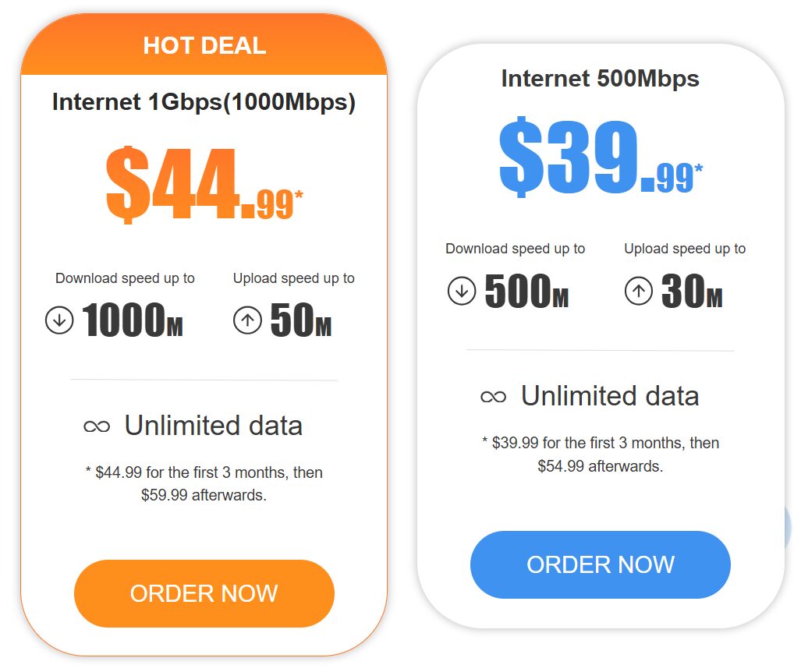The width and height of the screenshot is (801, 672).
Task: Select the Internet 500Mbps plan heading
Action: pos(600,79)
